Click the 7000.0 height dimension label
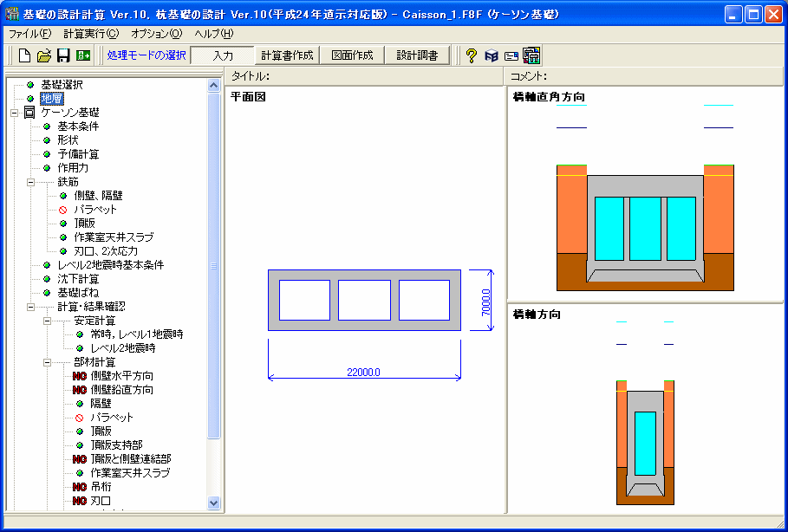The image size is (788, 532). point(485,302)
